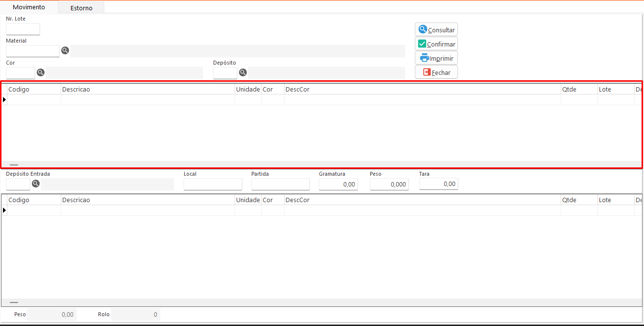Open the Cor search magnifier icon
This screenshot has height=326, width=644.
(41, 72)
